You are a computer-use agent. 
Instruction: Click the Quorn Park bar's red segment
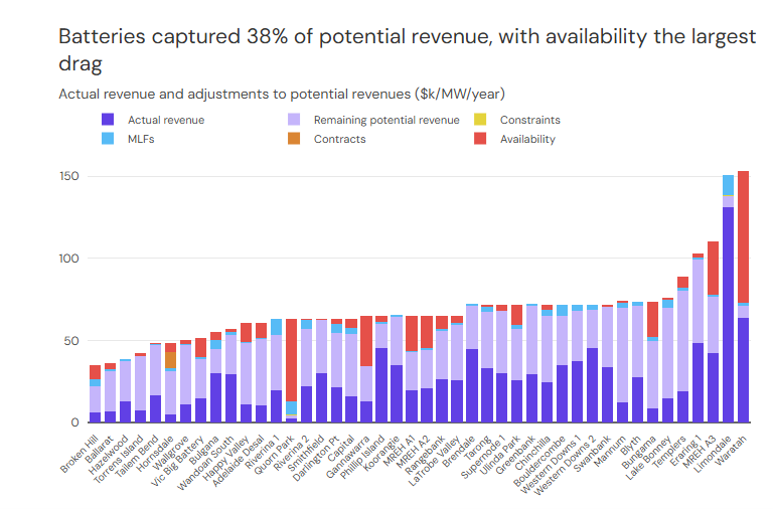tap(291, 361)
